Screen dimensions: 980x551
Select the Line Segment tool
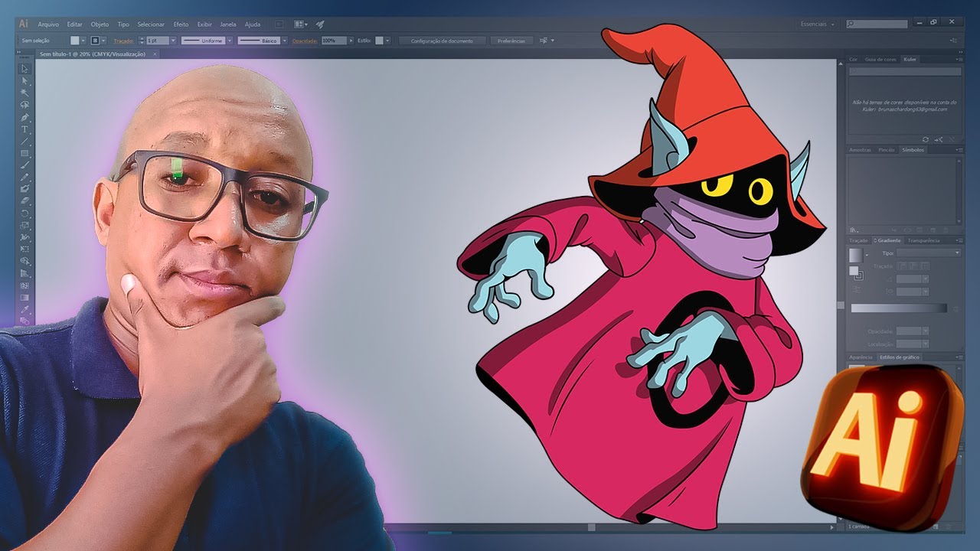(24, 142)
